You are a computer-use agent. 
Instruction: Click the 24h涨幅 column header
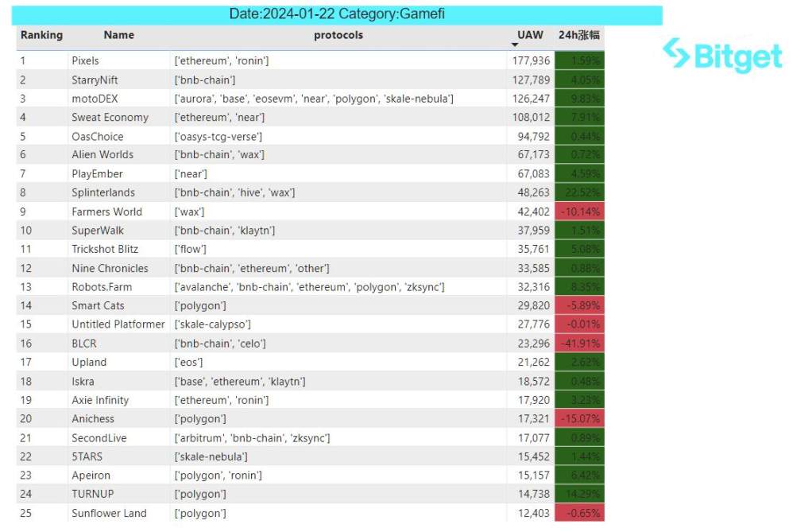coord(579,35)
